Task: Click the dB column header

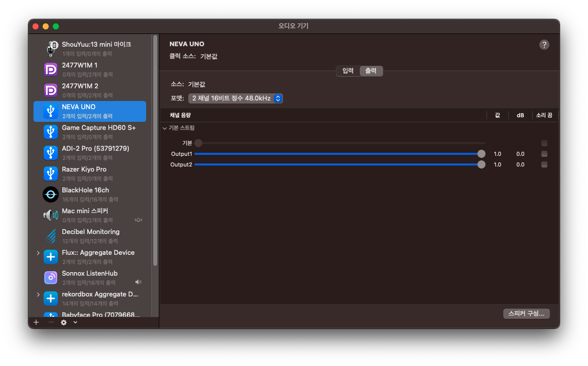Action: click(520, 115)
